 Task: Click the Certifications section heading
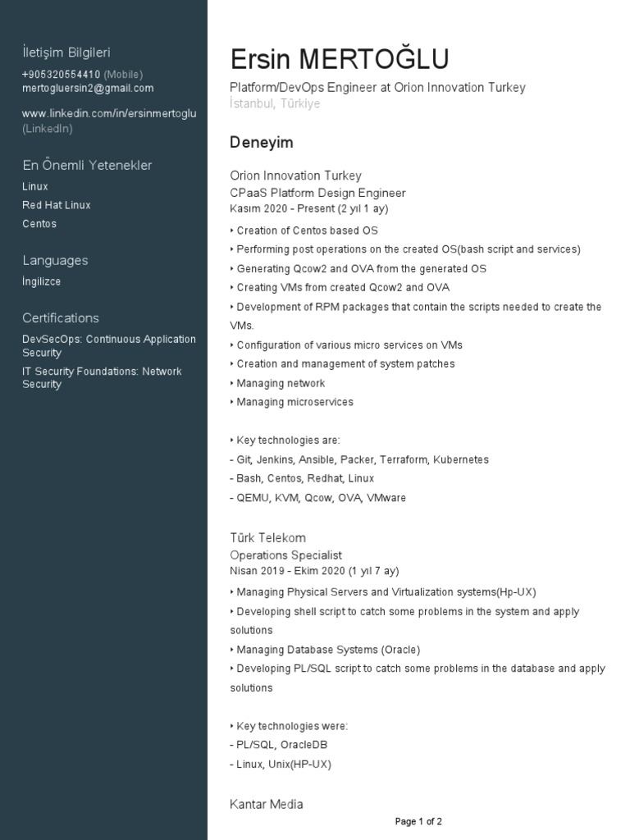[61, 318]
